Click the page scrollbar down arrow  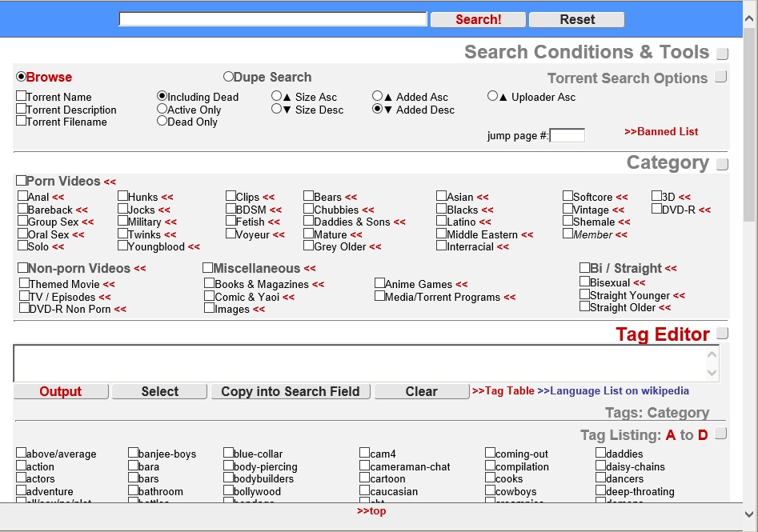click(749, 514)
